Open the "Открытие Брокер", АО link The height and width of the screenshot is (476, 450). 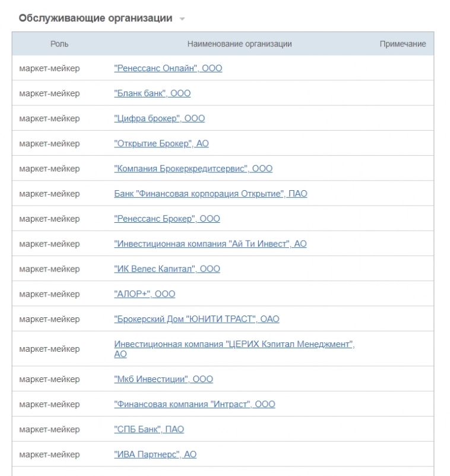[x=161, y=144]
